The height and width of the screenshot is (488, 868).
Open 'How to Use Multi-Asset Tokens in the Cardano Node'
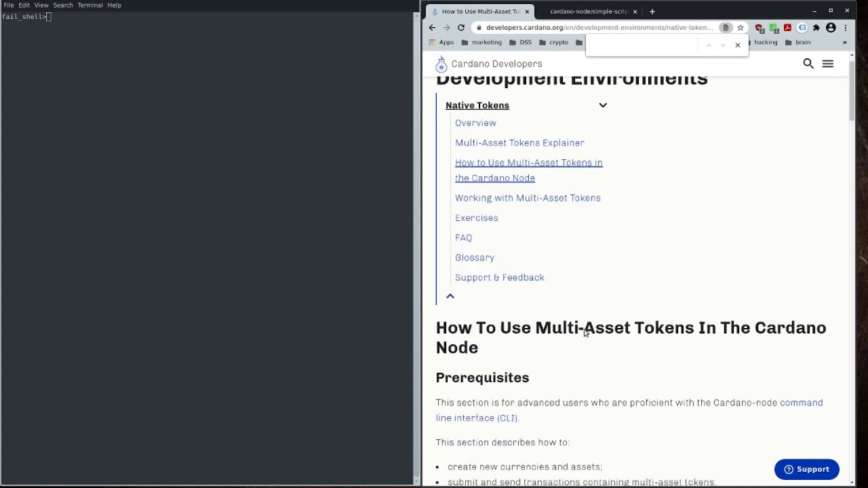point(529,170)
